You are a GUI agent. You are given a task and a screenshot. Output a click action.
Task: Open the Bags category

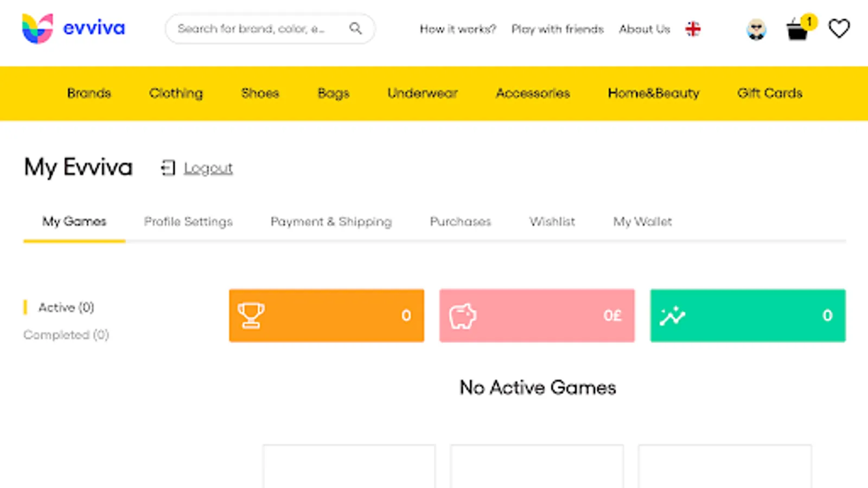coord(333,93)
